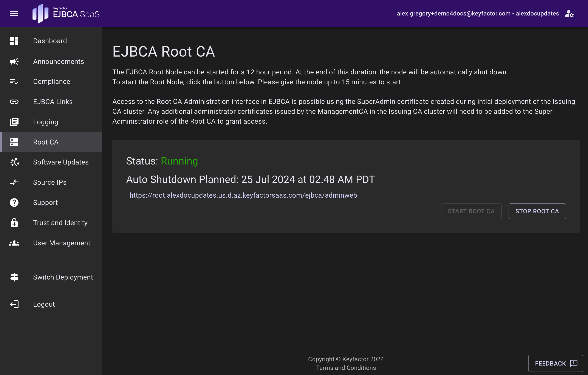This screenshot has width=588, height=375.
Task: Click the START ROOT CA button
Action: (x=471, y=211)
